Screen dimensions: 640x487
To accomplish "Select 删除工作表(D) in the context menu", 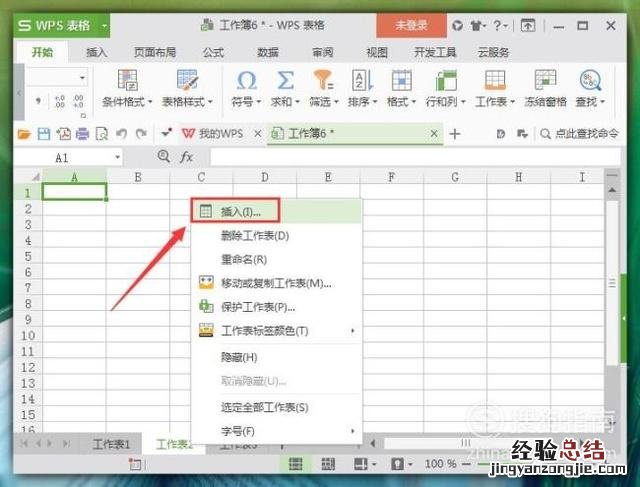I will coord(254,236).
